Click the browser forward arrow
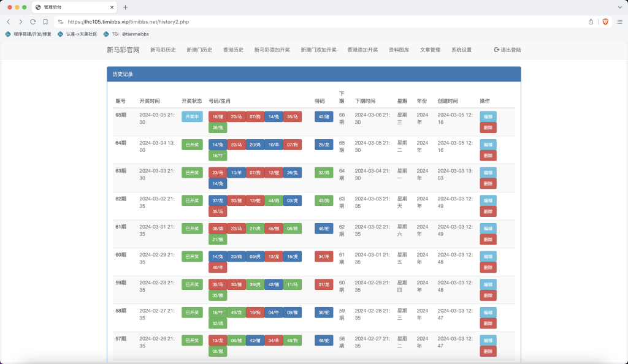This screenshot has height=364, width=628. [20, 21]
